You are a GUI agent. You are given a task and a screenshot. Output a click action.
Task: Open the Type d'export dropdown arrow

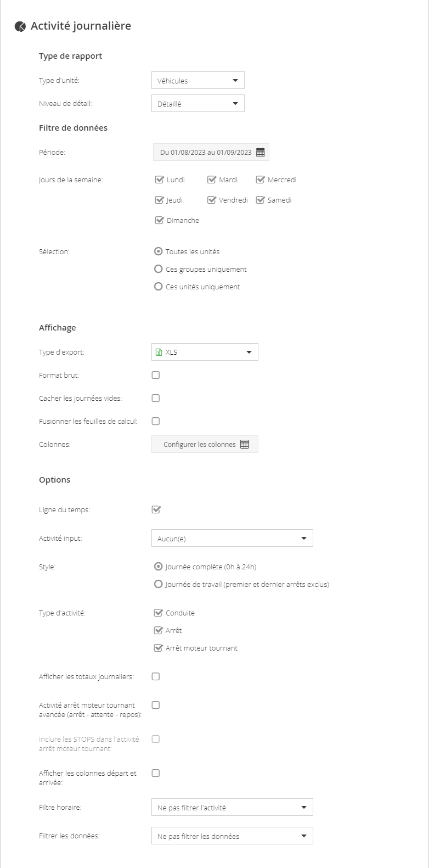point(249,352)
